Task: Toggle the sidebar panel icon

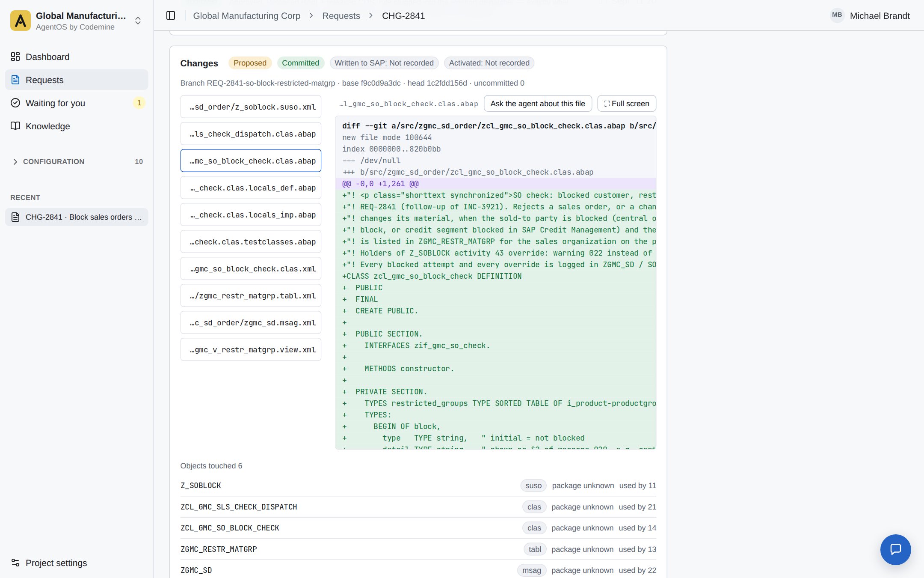Action: [171, 16]
